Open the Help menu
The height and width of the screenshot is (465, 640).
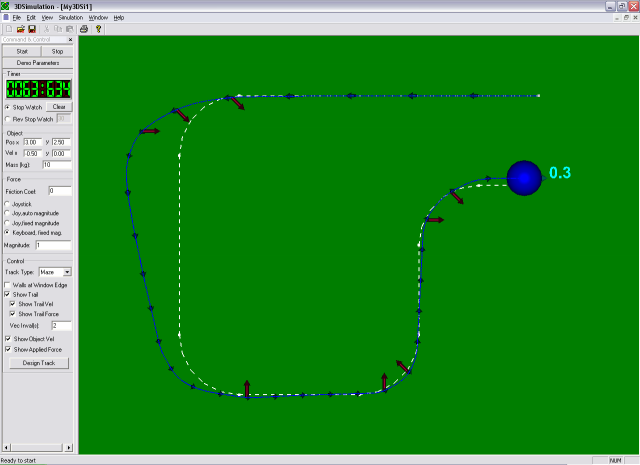(x=119, y=18)
